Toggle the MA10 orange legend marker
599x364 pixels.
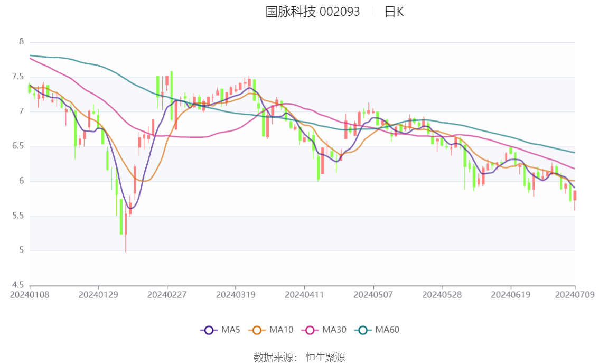point(257,330)
